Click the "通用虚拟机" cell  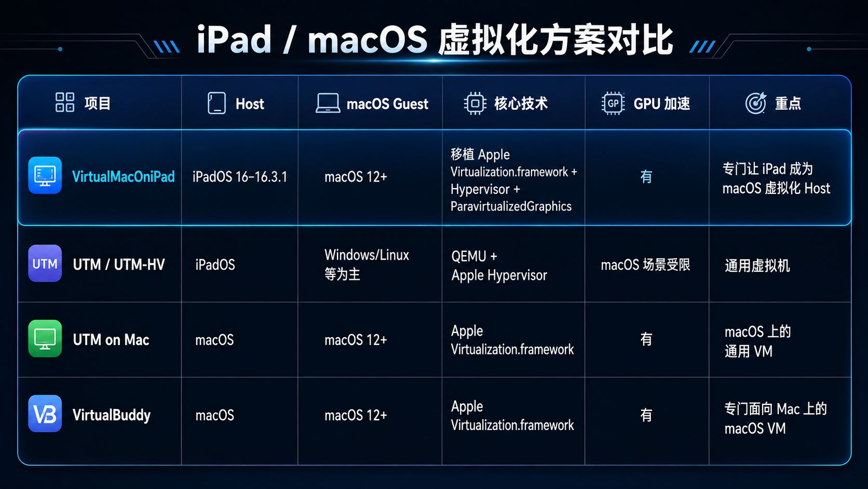click(757, 266)
